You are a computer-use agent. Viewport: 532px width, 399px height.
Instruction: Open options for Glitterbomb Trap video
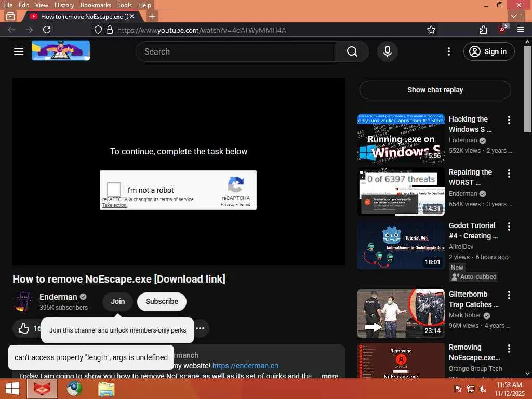(509, 295)
